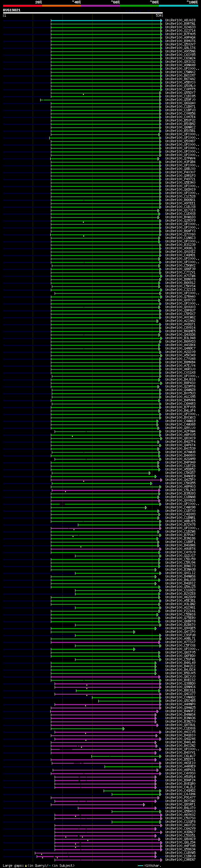Click the hit label UniRef100_C5KQ57
Viewport: 201px width, 868px height.
(x=180, y=473)
